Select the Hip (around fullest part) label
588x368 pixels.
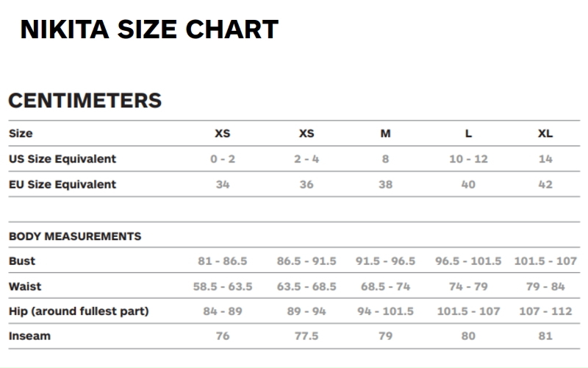79,311
